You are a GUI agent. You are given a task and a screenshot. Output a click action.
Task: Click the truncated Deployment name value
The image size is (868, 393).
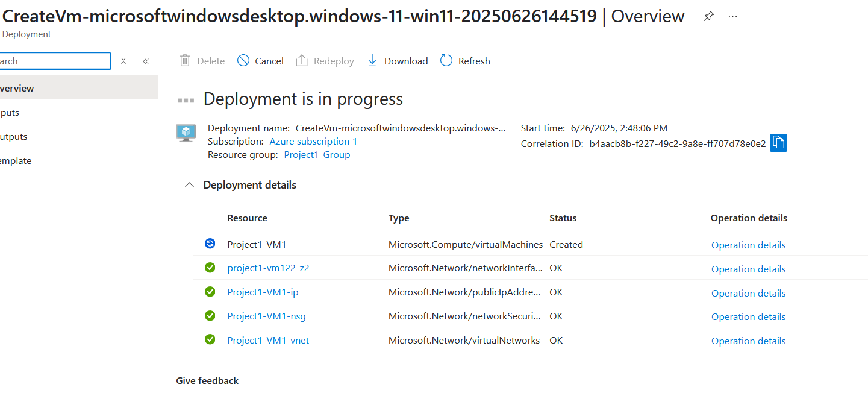coord(401,128)
